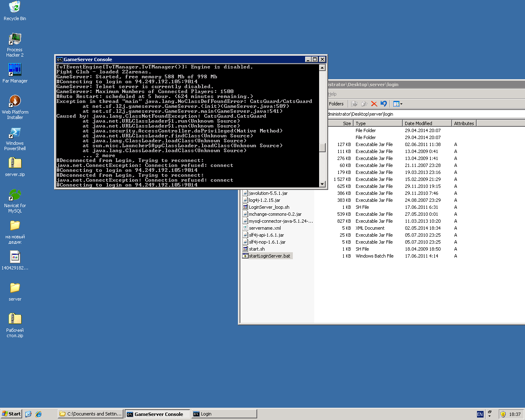Switch to Login console taskbar button
The image size is (525, 420).
click(x=224, y=414)
